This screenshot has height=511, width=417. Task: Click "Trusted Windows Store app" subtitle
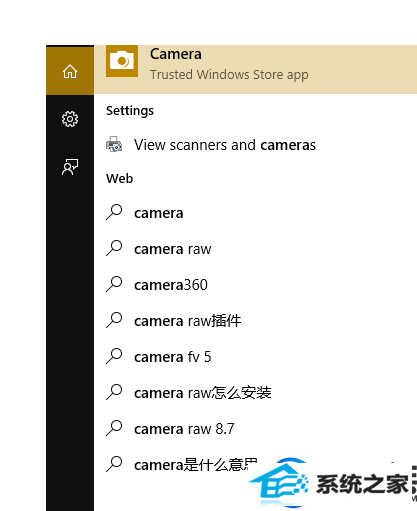229,75
